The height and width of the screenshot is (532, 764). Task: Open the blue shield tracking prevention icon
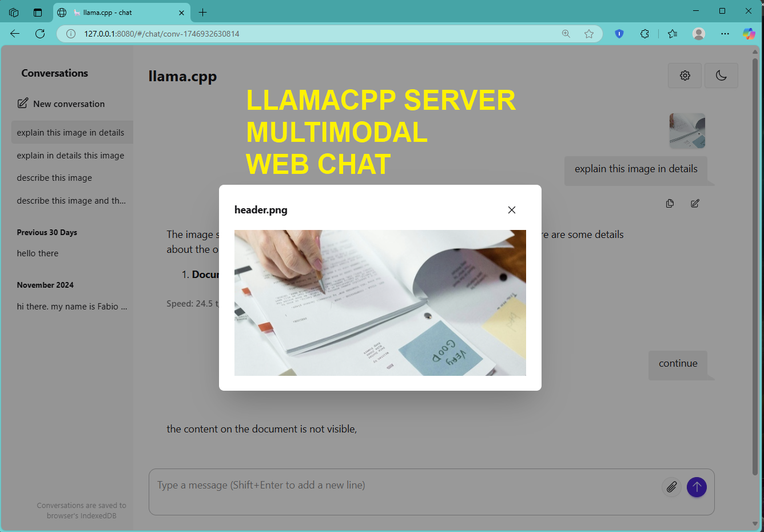tap(619, 34)
